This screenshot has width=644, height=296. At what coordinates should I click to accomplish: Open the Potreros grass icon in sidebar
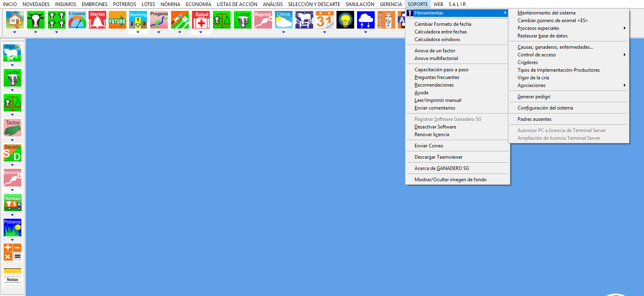12,228
